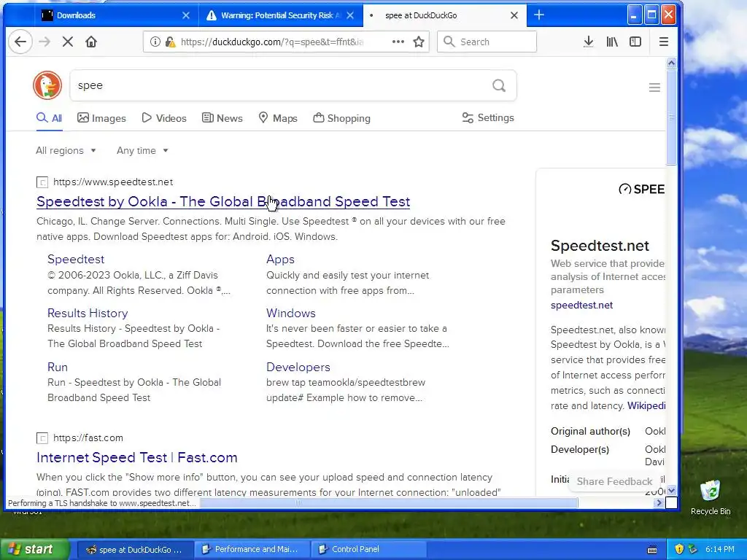The height and width of the screenshot is (560, 747).
Task: Show site information via the info icon
Action: 155,42
